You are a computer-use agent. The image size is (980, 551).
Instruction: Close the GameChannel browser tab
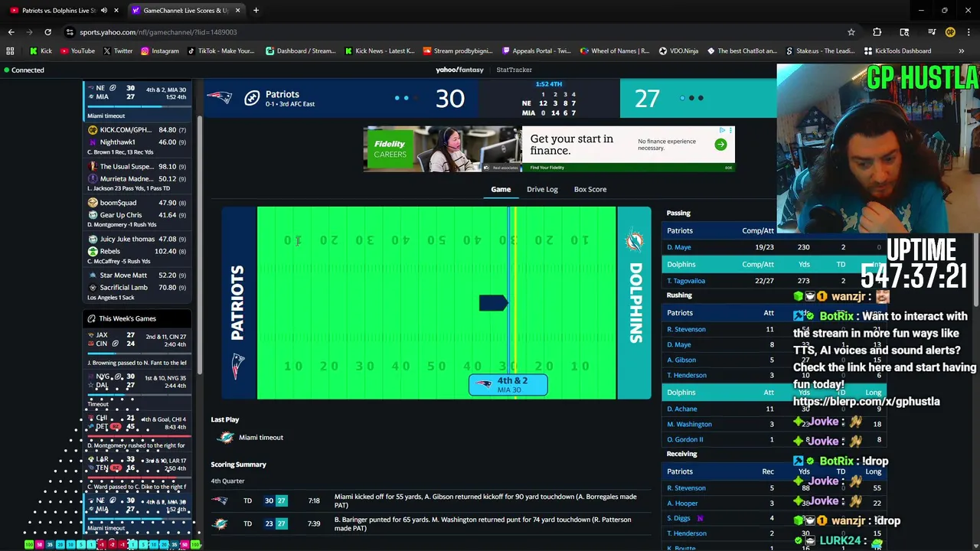click(x=237, y=10)
